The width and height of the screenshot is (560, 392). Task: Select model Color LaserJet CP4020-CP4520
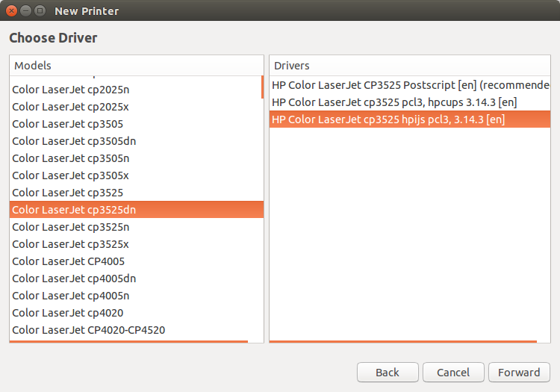(x=136, y=329)
